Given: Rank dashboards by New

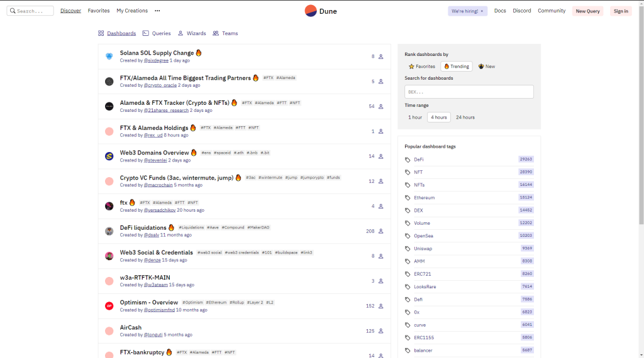Looking at the screenshot, I should (487, 67).
